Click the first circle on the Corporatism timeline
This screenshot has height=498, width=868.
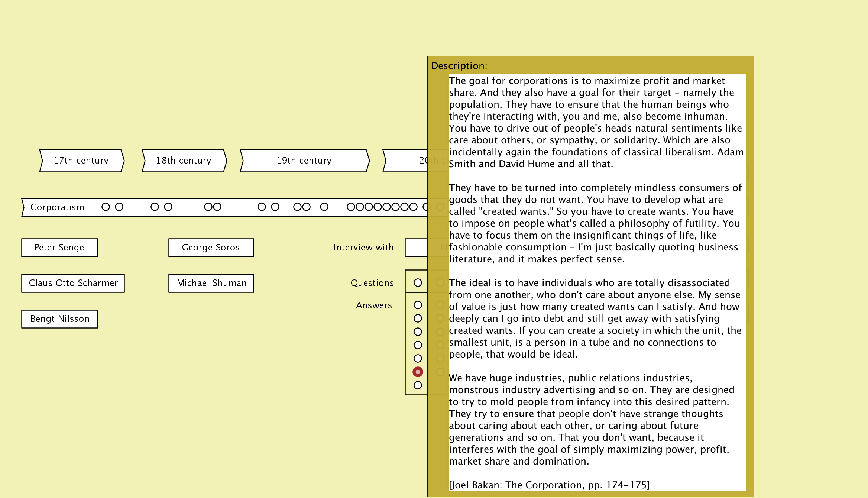(x=106, y=207)
